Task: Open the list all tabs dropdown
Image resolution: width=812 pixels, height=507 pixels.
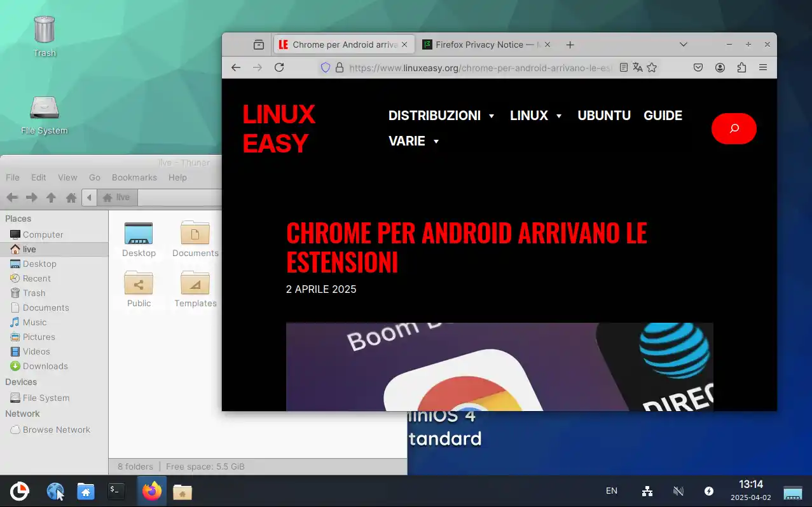Action: 684,44
